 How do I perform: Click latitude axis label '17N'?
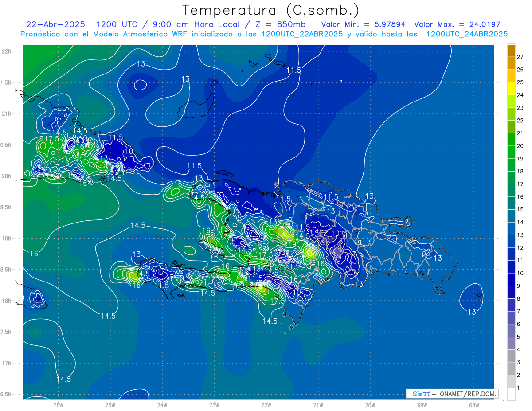point(7,364)
